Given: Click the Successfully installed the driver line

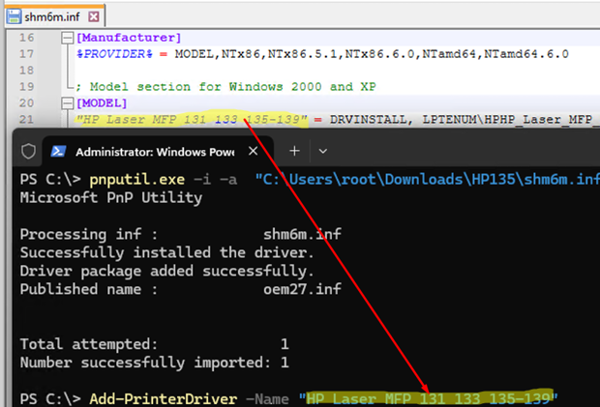Looking at the screenshot, I should point(167,252).
